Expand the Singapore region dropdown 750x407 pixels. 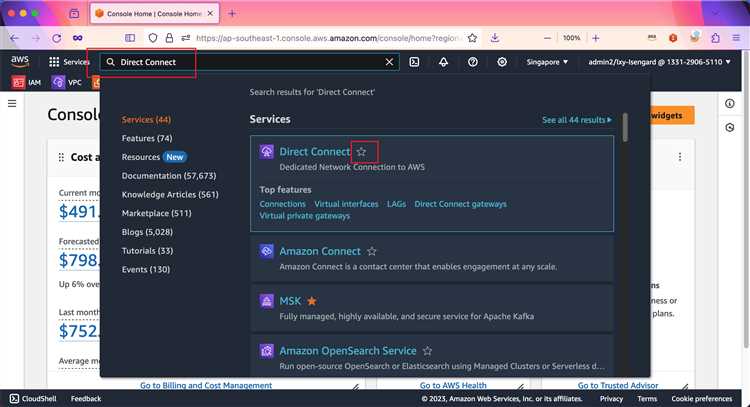point(547,62)
